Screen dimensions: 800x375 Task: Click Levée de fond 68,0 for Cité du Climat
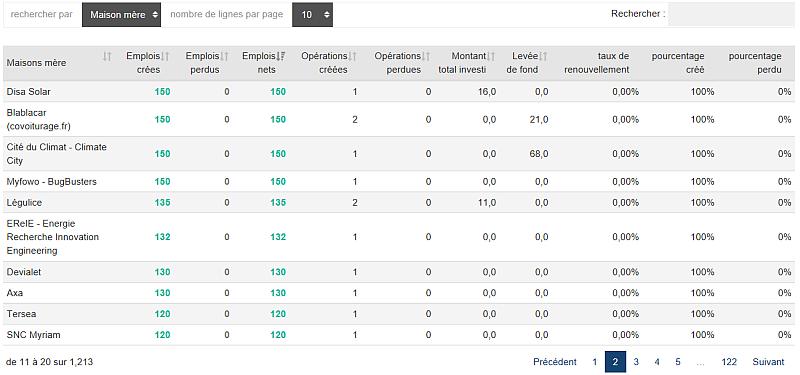pyautogui.click(x=539, y=154)
